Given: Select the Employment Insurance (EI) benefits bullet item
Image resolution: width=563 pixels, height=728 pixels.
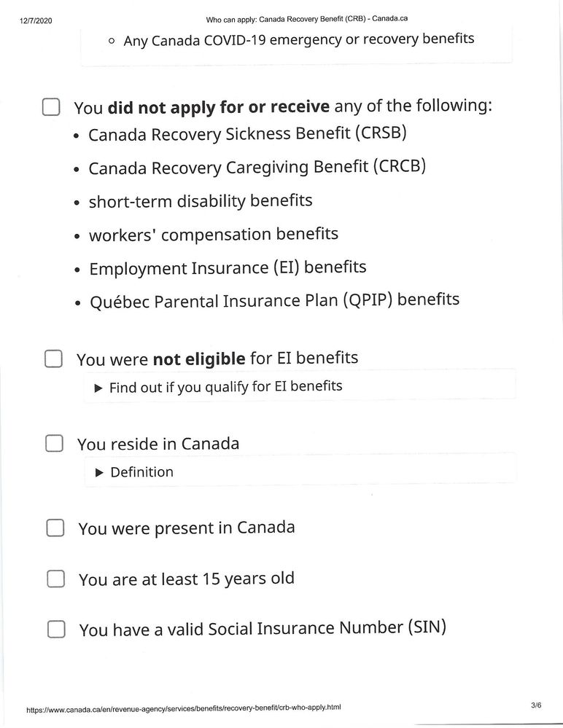Looking at the screenshot, I should click(x=228, y=268).
